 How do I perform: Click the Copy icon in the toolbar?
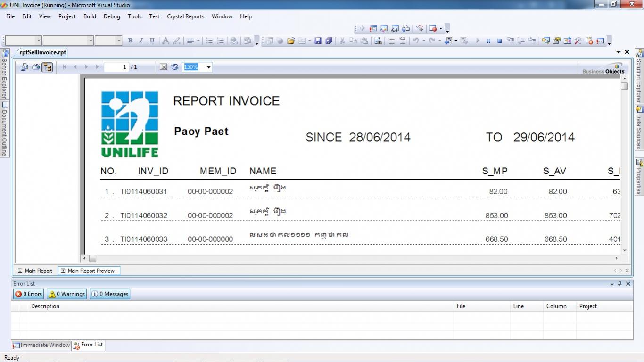pos(353,41)
